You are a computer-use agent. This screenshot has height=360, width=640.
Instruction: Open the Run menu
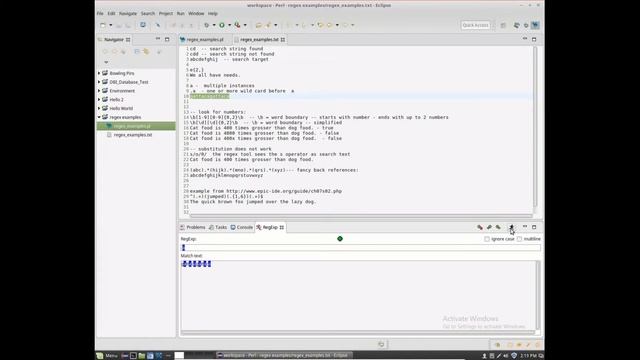click(180, 13)
